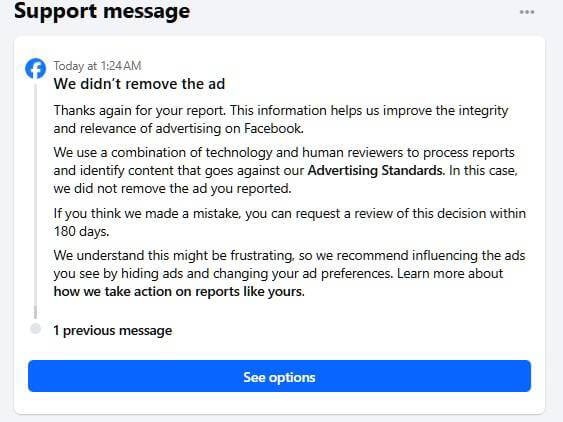Image resolution: width=563 pixels, height=422 pixels.
Task: Click the 'We use a combination' paragraph
Action: tap(285, 170)
